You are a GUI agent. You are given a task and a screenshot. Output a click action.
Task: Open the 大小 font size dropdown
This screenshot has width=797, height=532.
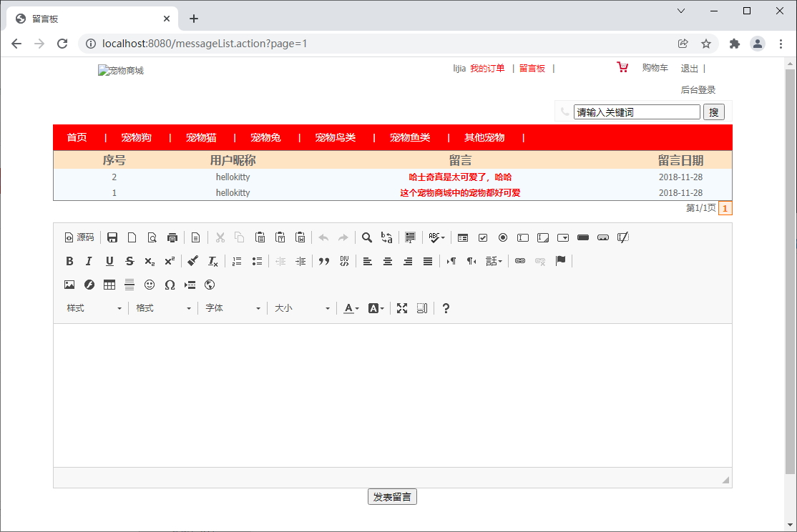point(303,308)
